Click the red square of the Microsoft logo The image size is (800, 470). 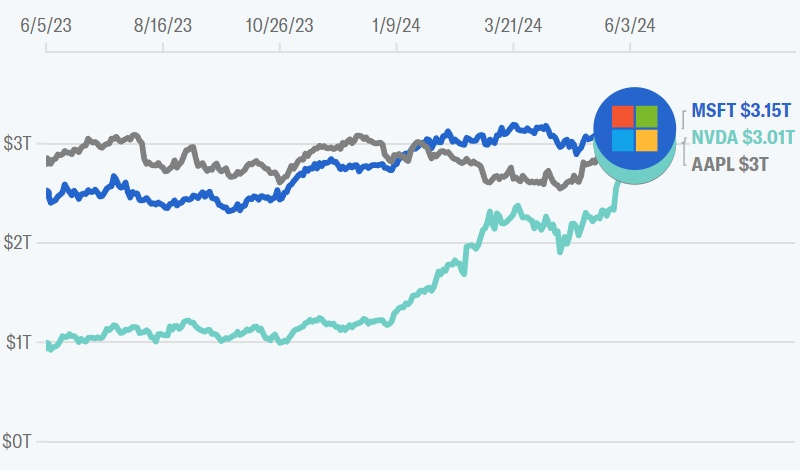(x=622, y=117)
